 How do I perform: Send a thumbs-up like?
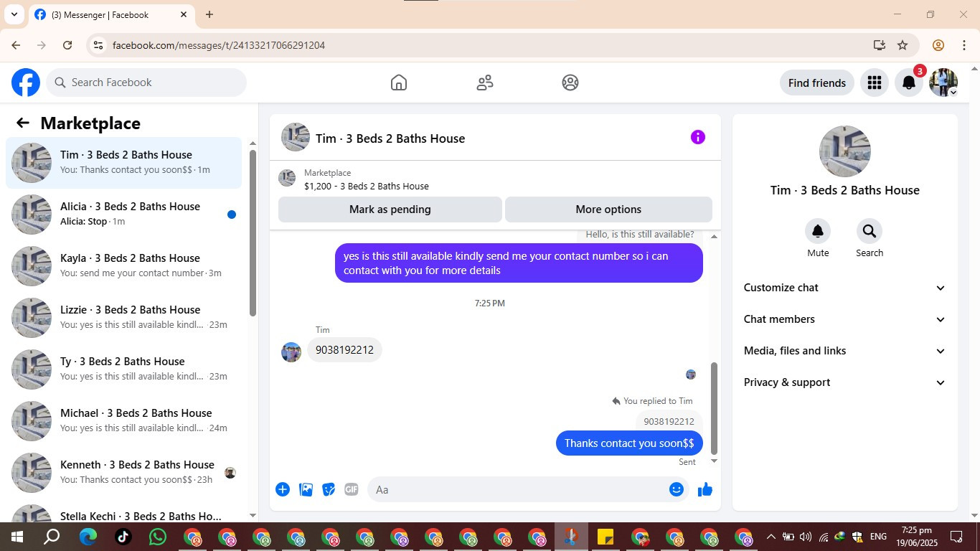pos(705,489)
